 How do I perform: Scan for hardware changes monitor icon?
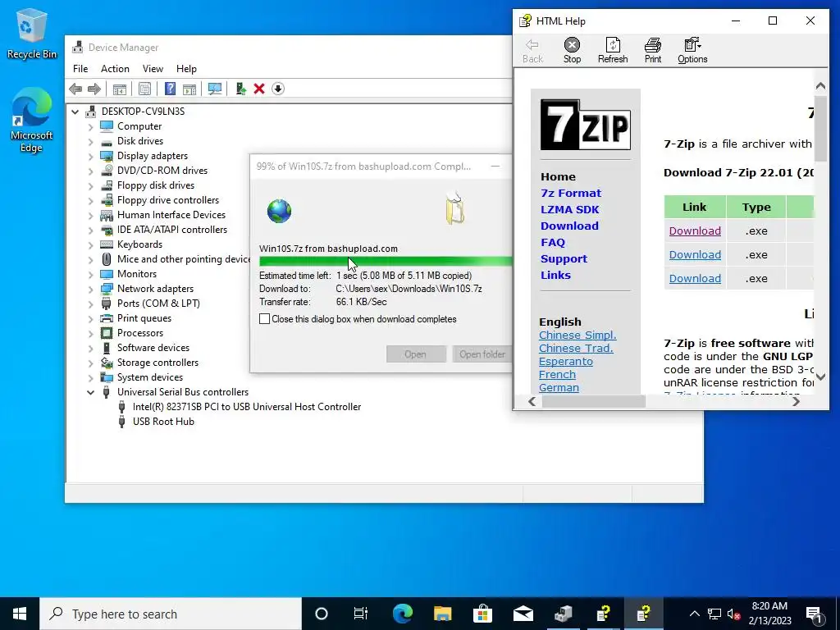(x=215, y=89)
